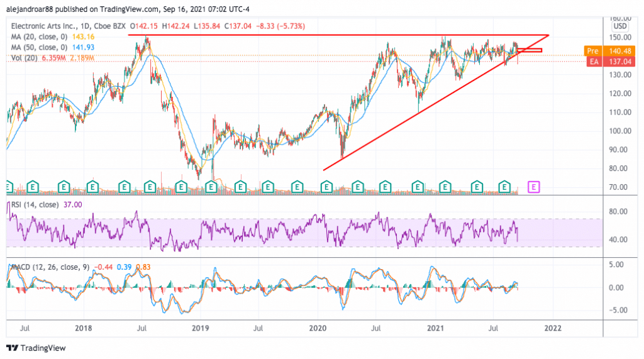The width and height of the screenshot is (644, 359).
Task: Select the MA (50, close, 0) legend
Action: point(39,47)
